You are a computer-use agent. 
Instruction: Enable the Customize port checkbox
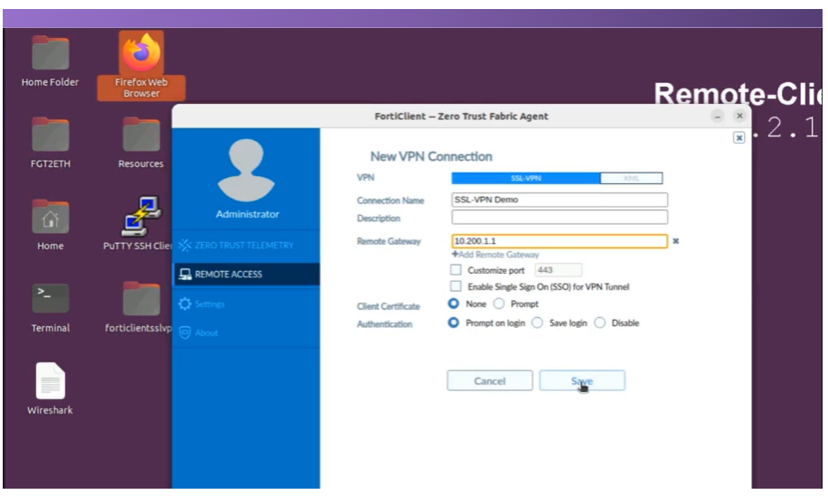tap(456, 270)
